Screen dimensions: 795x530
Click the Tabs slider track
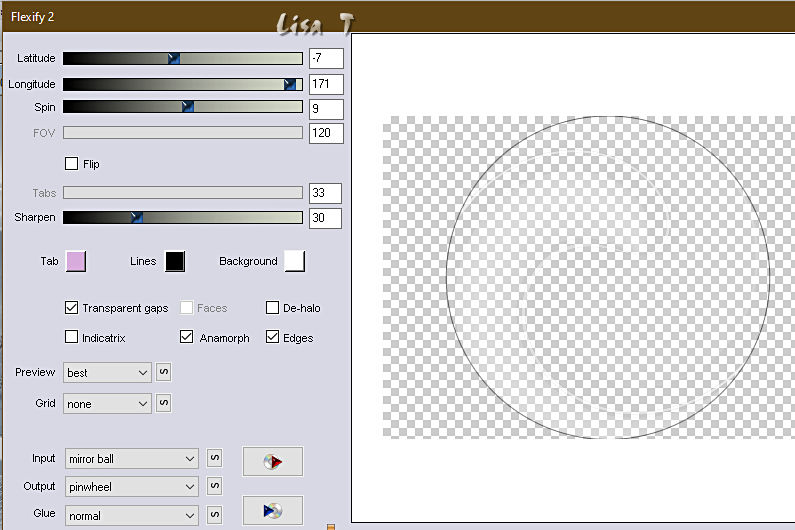(x=183, y=193)
